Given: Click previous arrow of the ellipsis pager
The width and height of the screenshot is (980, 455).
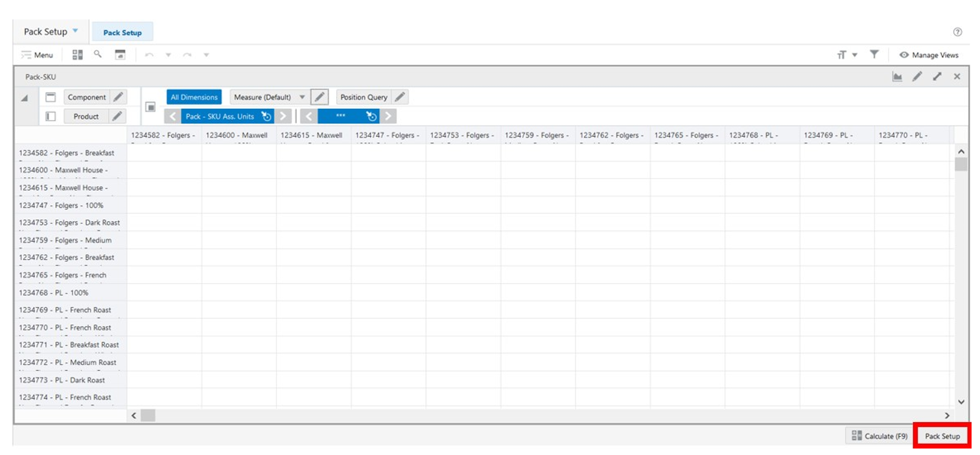Looking at the screenshot, I should (x=309, y=117).
